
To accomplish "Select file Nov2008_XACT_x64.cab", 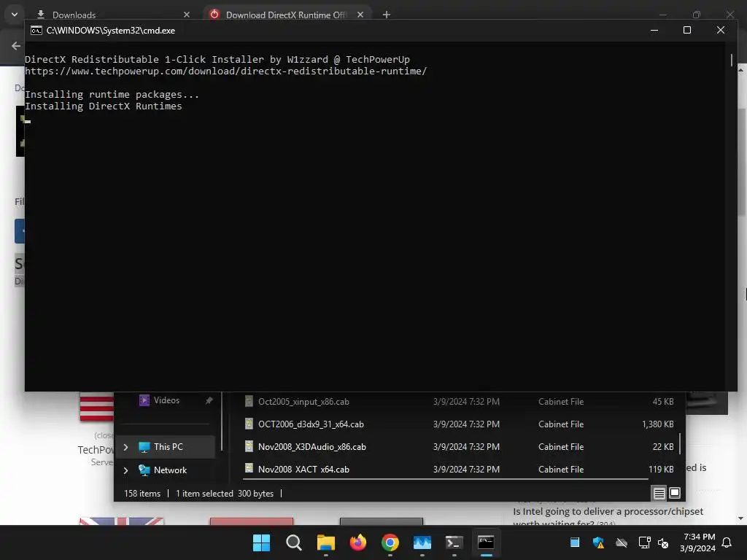I will [x=303, y=469].
